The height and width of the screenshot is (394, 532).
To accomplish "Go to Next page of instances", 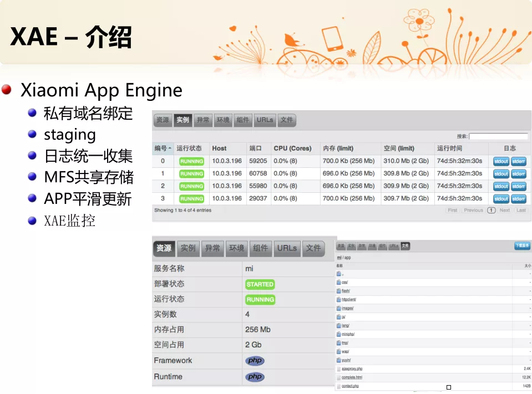I will coord(504,211).
